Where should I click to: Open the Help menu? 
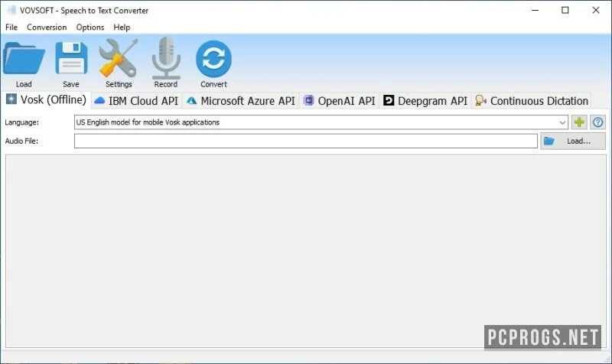(x=122, y=28)
